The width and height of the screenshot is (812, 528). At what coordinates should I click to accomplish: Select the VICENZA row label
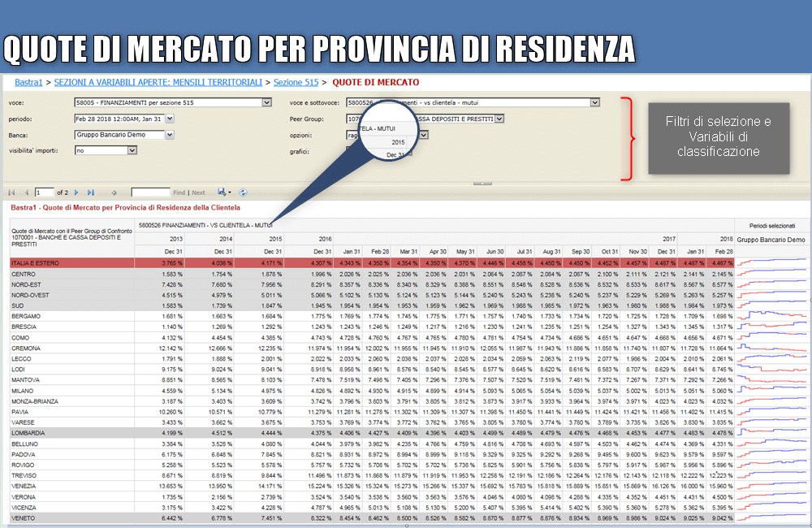[x=24, y=507]
